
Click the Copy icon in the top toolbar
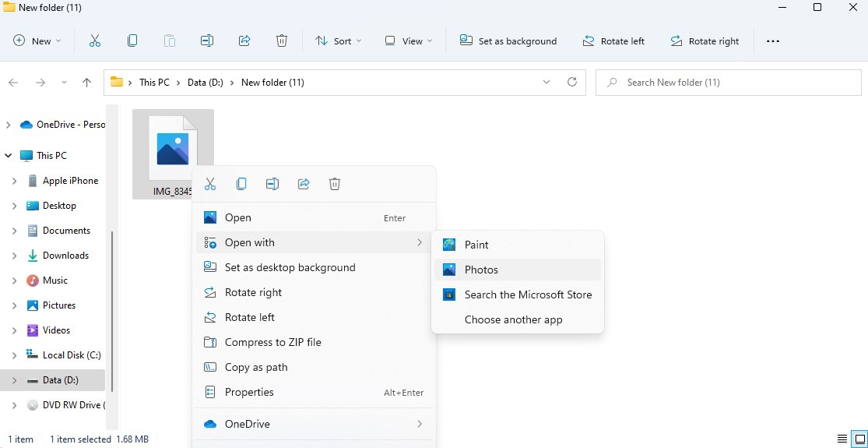[x=132, y=41]
